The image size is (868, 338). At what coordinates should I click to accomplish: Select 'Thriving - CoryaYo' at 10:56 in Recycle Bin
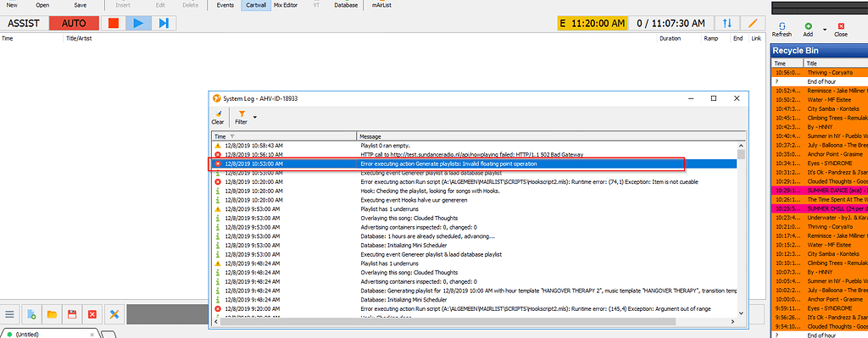tap(820, 73)
